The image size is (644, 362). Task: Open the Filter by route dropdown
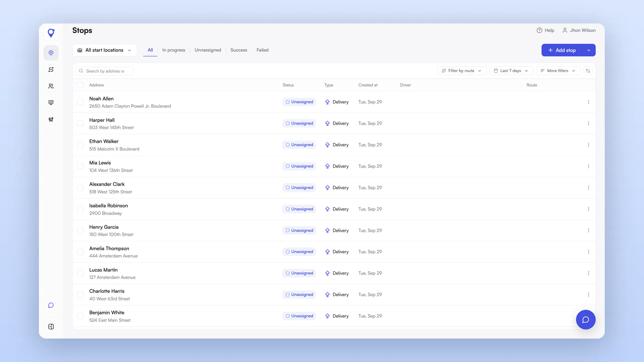[462, 71]
